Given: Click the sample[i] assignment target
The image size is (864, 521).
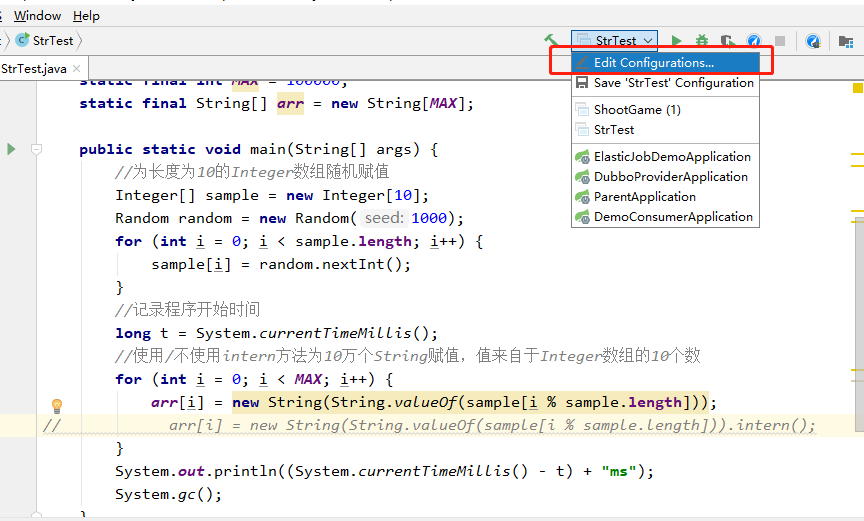Looking at the screenshot, I should click(191, 265).
